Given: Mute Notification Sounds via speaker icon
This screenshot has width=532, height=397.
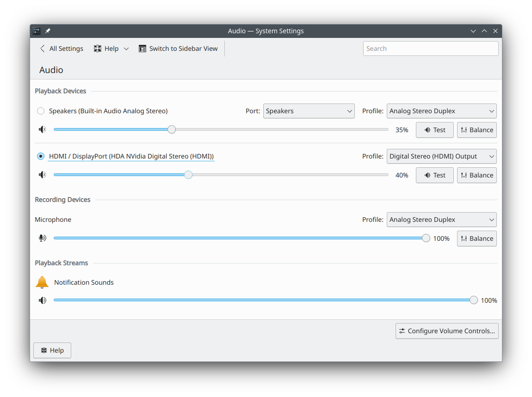Looking at the screenshot, I should [x=43, y=300].
